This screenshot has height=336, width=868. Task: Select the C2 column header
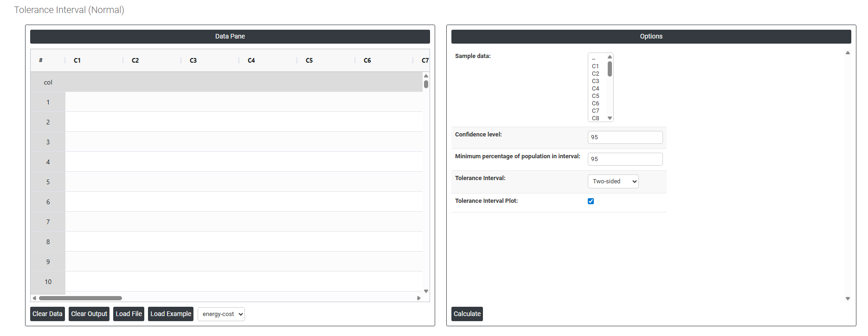pyautogui.click(x=135, y=60)
